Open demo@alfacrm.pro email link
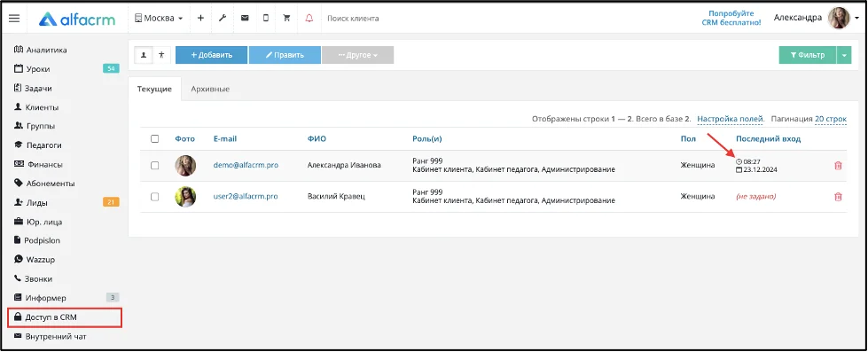Screen dimensions: 868x352 (246, 166)
